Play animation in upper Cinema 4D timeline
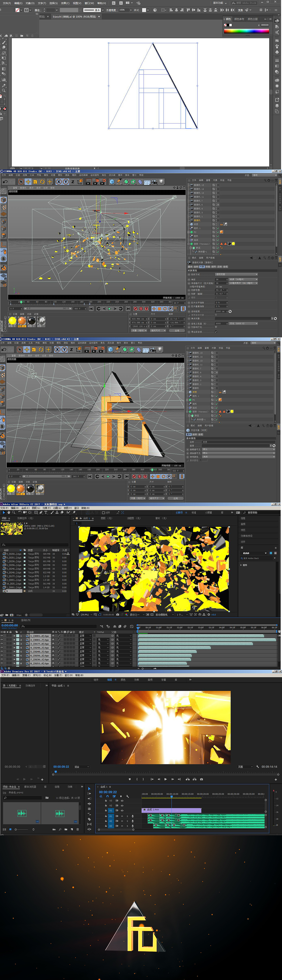The width and height of the screenshot is (282, 980). [110, 309]
